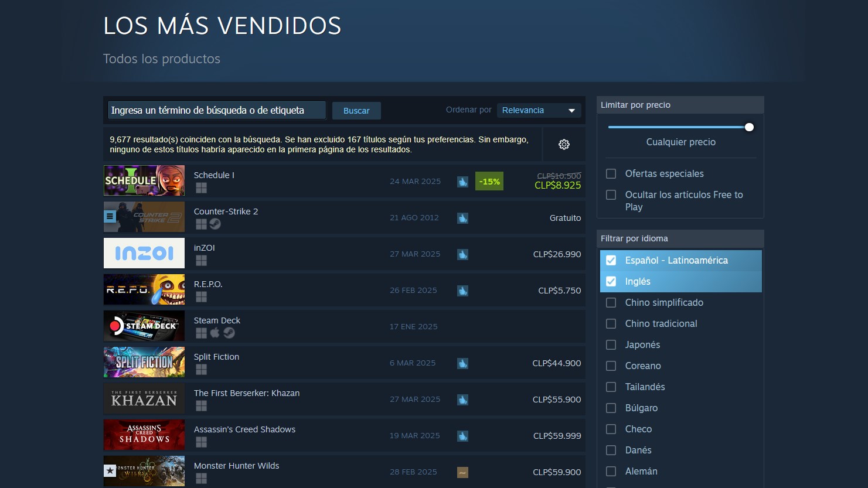Viewport: 868px width, 488px height.
Task: Check Checo language filter
Action: 611,429
